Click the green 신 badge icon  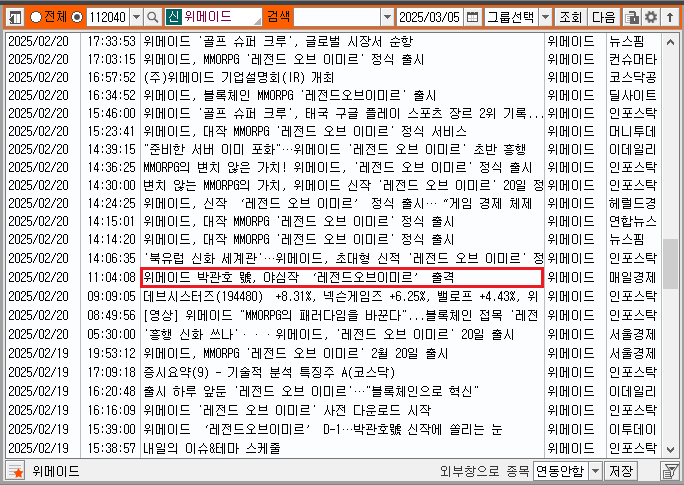coord(173,17)
